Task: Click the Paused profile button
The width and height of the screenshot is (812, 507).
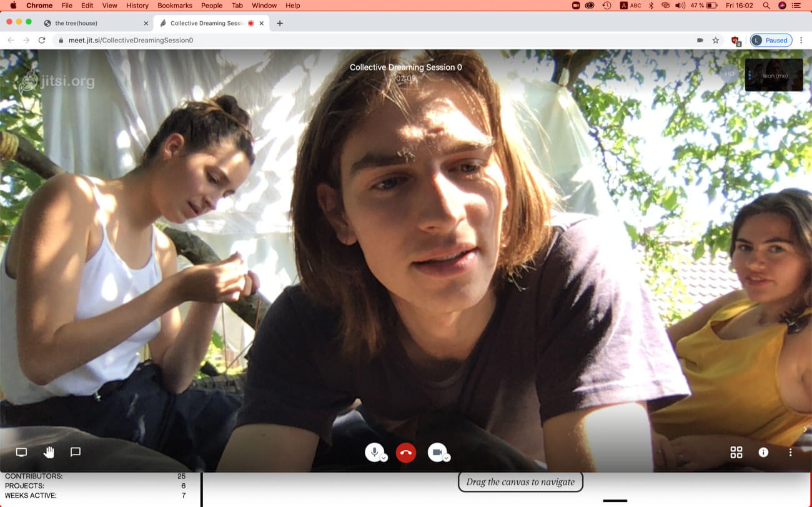Action: pos(771,41)
